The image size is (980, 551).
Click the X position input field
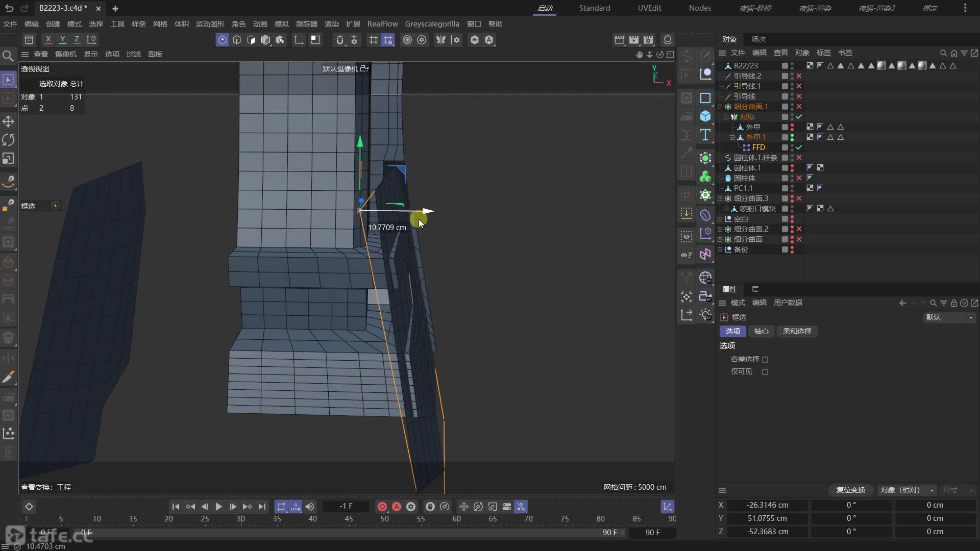coord(767,505)
